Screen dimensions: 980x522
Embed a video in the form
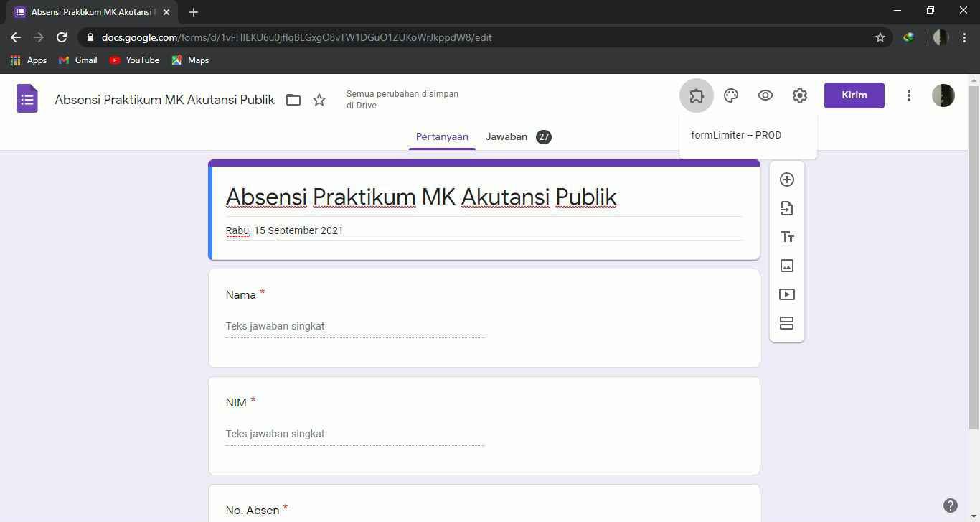pyautogui.click(x=787, y=294)
